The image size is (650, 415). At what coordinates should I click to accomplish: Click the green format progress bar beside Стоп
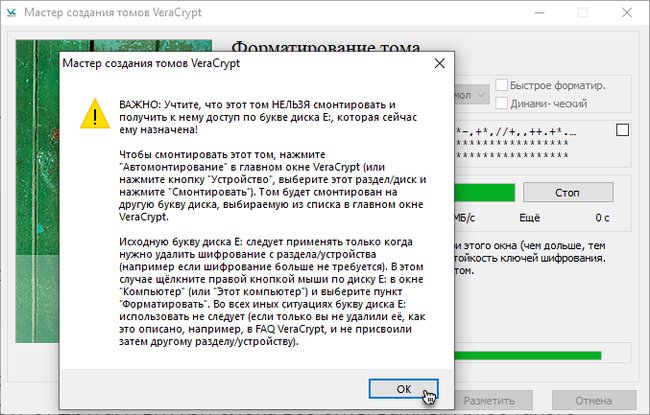pyautogui.click(x=485, y=193)
